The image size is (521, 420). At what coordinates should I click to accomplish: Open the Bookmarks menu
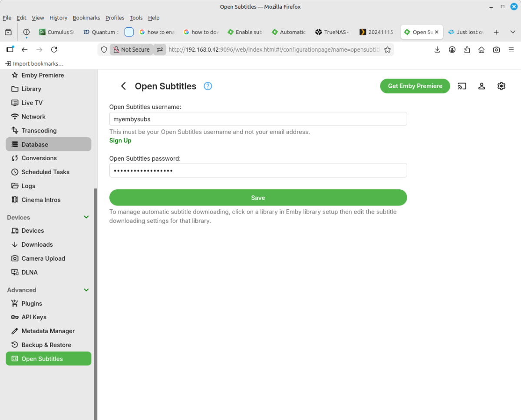[x=86, y=18]
